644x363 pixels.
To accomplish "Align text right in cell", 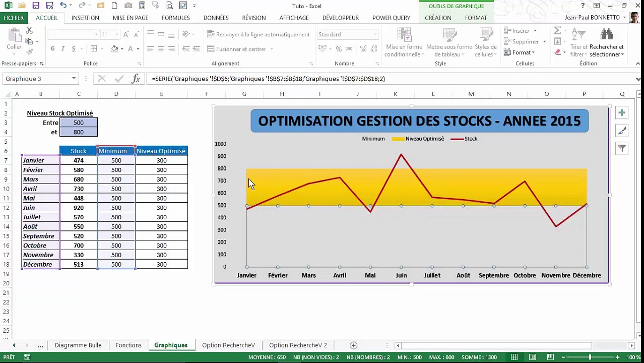I will (171, 49).
